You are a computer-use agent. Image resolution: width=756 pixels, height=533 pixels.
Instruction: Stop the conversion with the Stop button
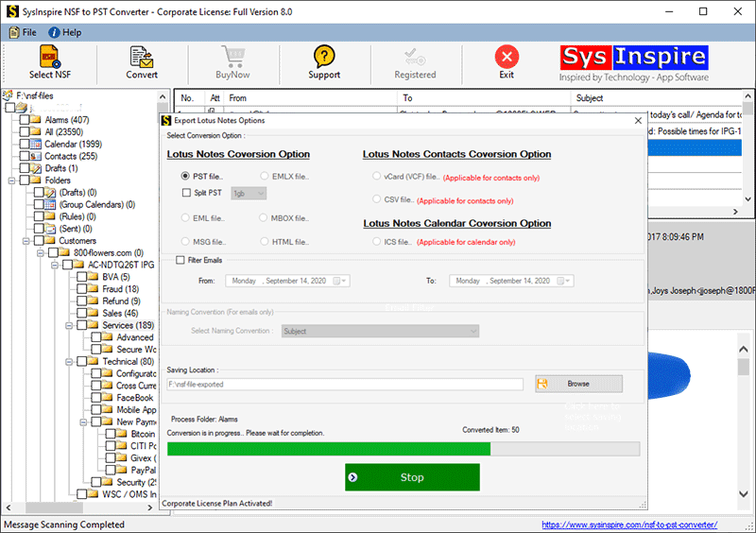[412, 477]
